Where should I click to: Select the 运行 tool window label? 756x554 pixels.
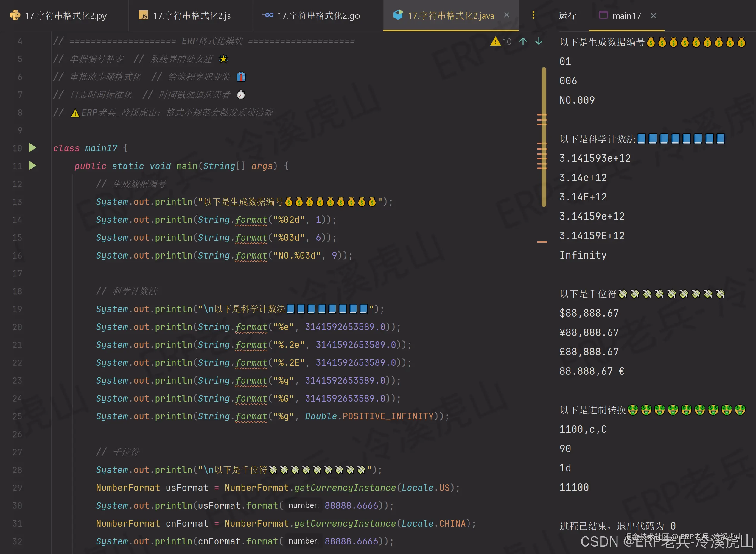point(567,16)
